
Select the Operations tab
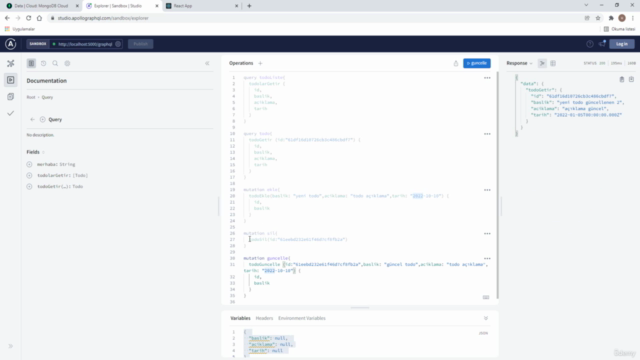point(241,63)
